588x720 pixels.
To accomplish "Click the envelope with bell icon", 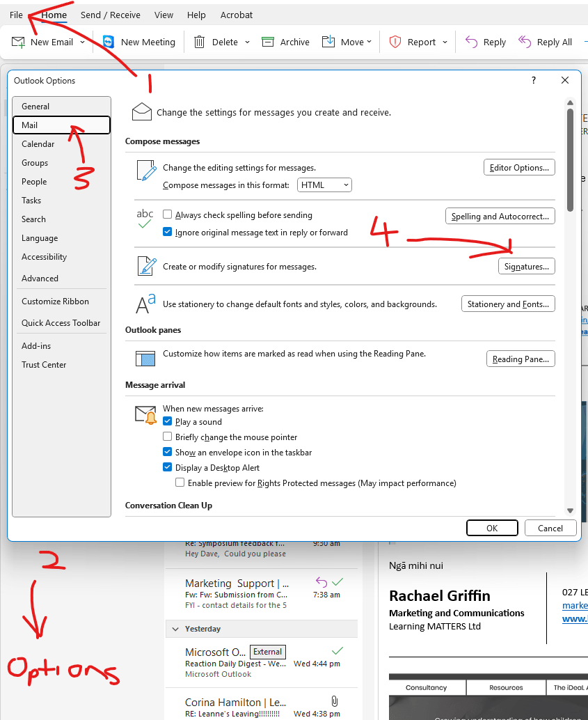I will 146,414.
